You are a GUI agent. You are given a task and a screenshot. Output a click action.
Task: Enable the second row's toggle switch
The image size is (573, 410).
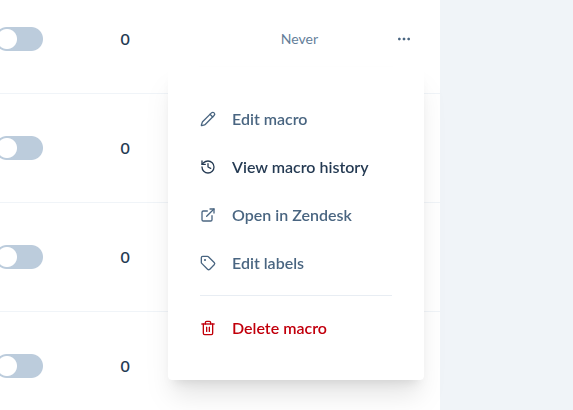[21, 148]
